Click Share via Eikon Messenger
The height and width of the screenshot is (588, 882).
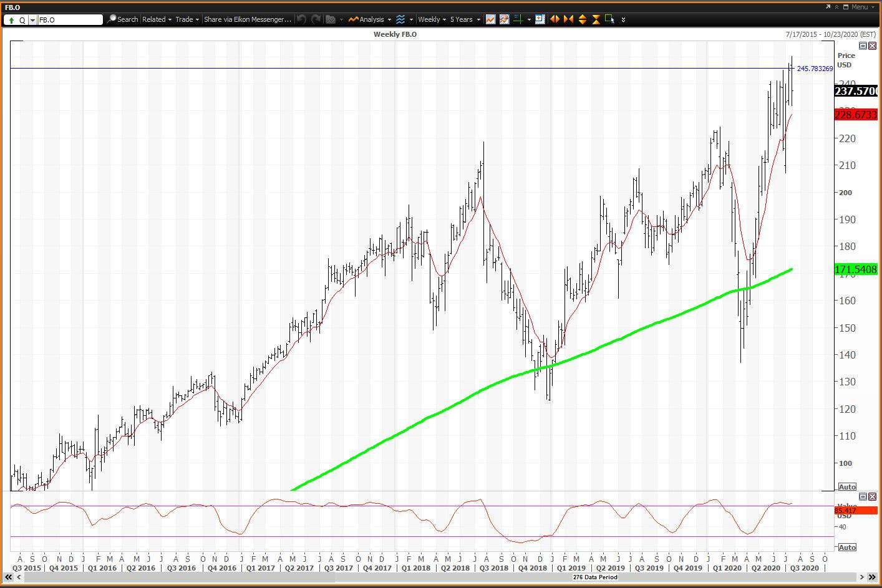[248, 19]
